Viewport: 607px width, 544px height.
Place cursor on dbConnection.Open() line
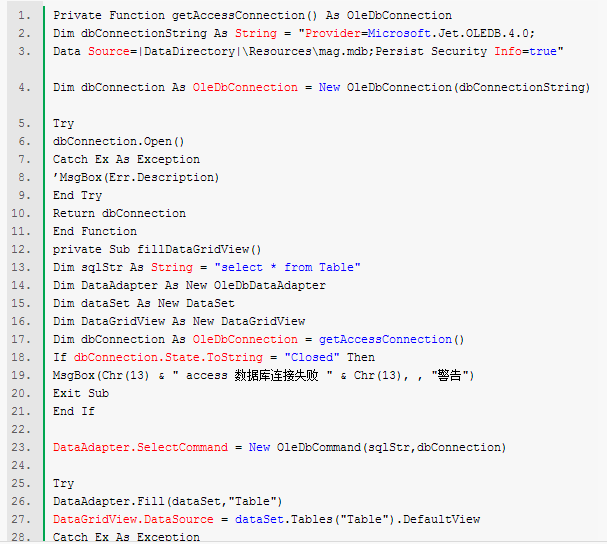[118, 141]
